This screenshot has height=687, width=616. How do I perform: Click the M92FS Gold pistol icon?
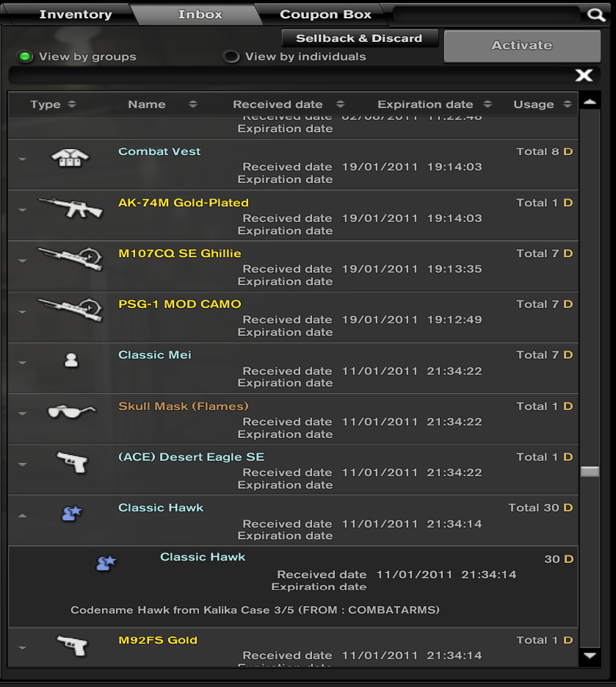click(72, 645)
